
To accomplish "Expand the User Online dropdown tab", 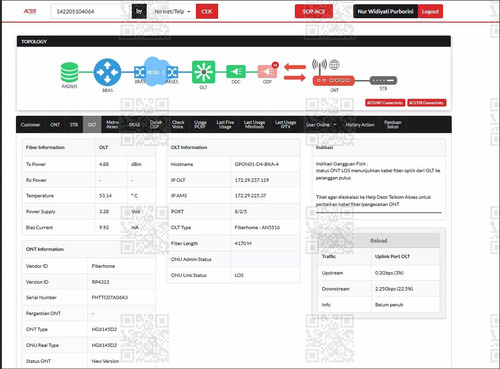I will point(321,125).
